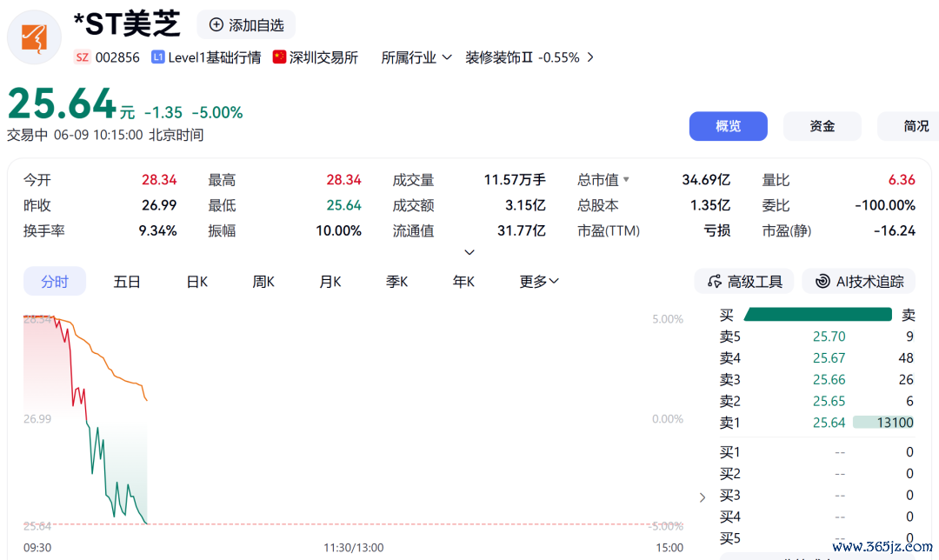Click the 买1 row label
The height and width of the screenshot is (560, 939).
(730, 452)
